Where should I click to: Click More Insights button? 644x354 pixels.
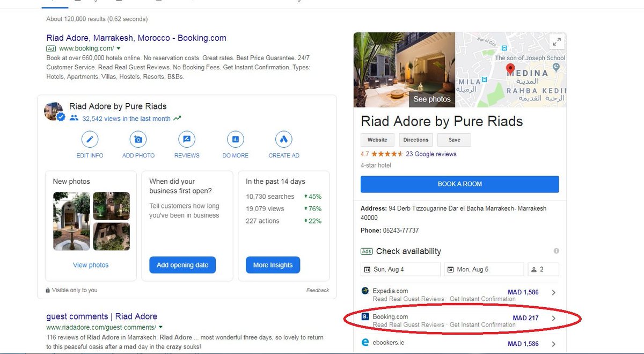pos(273,265)
